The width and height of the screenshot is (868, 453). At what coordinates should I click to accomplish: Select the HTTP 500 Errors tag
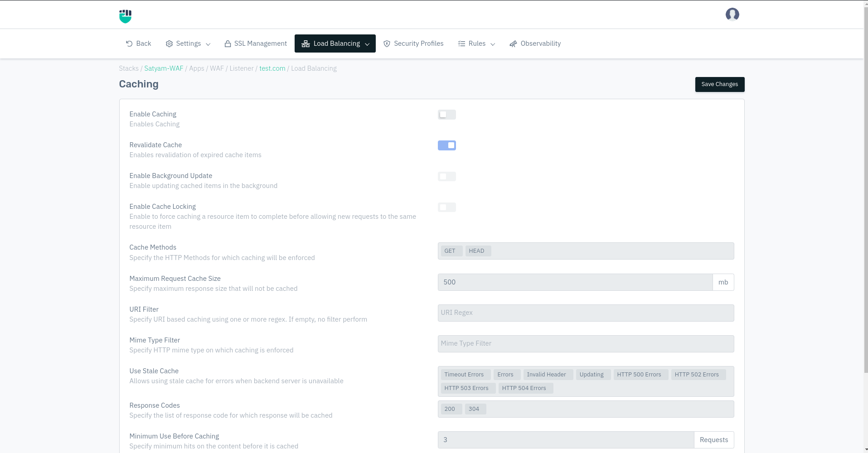[x=641, y=375]
